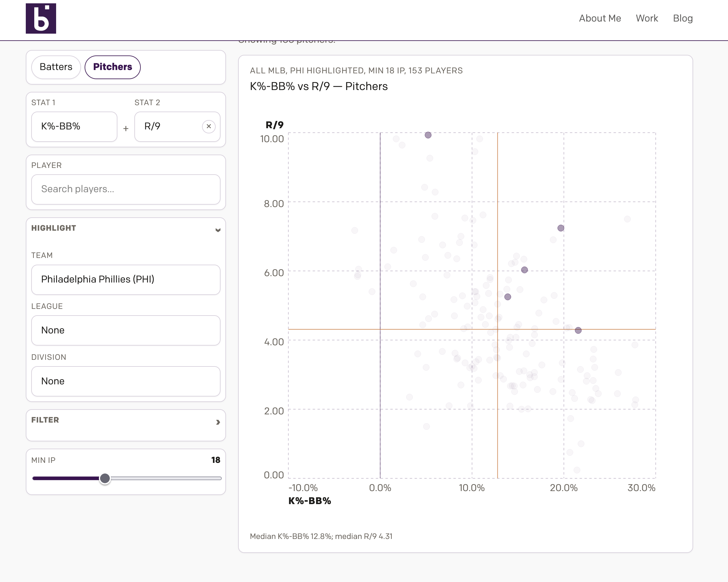Open the Division dropdown set to None
This screenshot has height=582, width=728.
pyautogui.click(x=126, y=381)
